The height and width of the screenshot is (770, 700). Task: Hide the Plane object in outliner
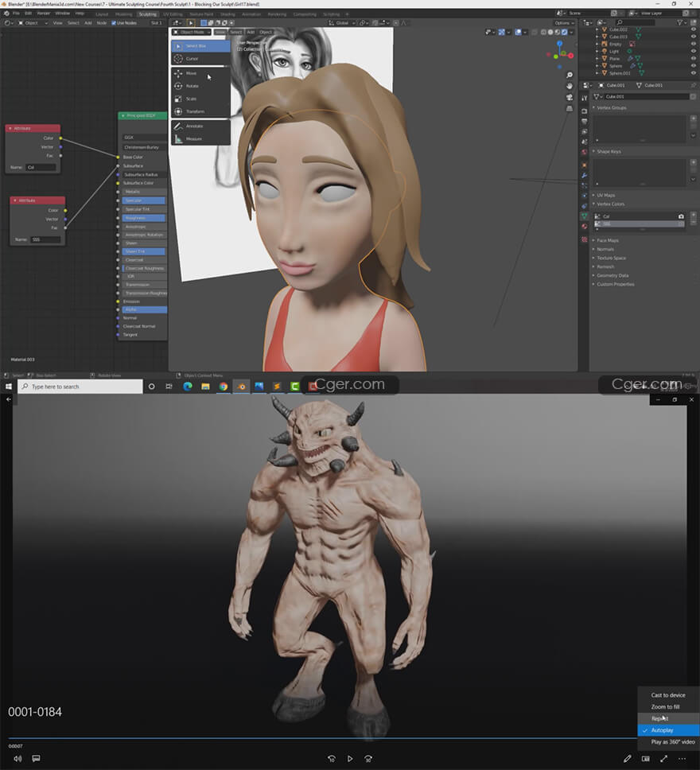pos(693,58)
